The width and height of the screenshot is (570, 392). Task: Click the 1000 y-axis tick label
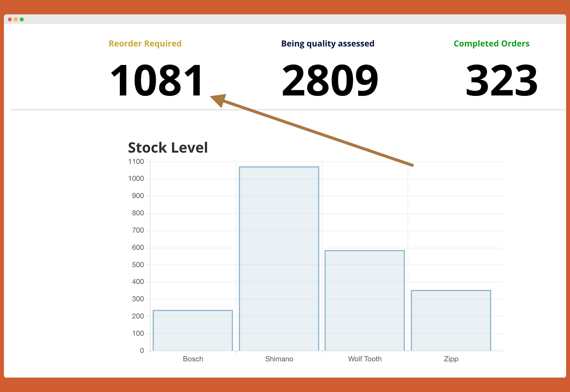[136, 179]
